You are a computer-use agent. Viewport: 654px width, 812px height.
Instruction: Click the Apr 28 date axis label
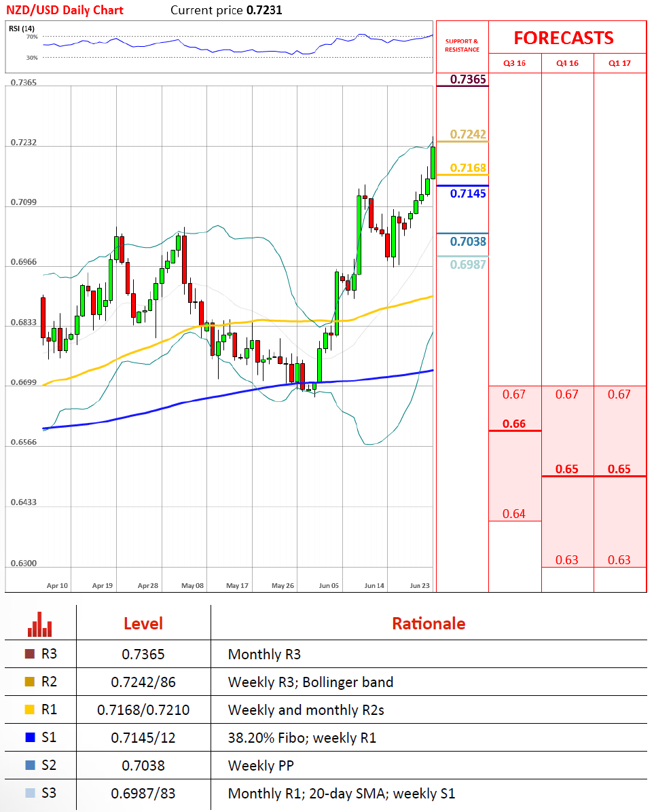coord(147,586)
